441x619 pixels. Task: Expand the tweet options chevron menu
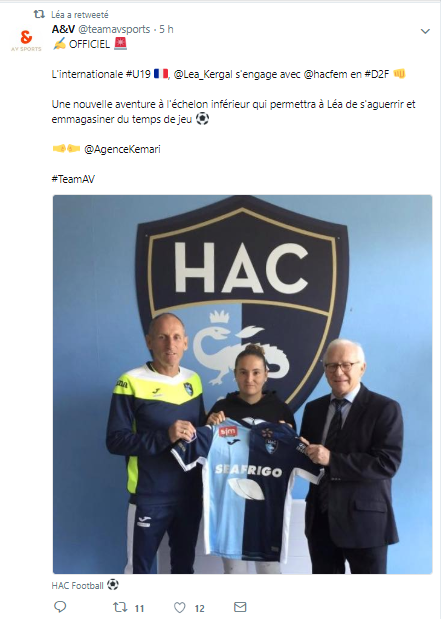(425, 31)
